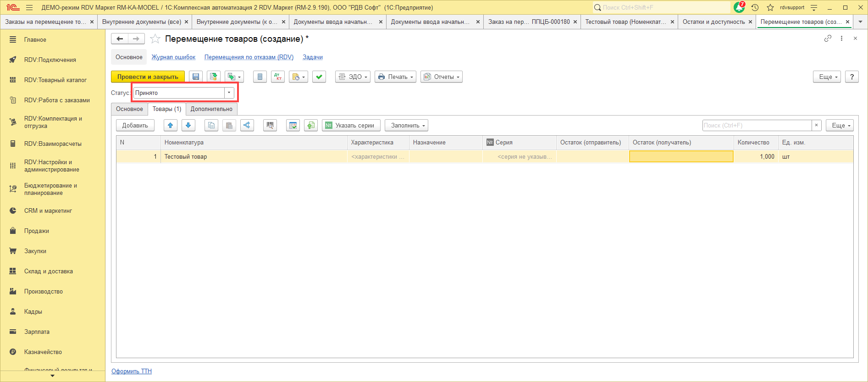The width and height of the screenshot is (868, 382).
Task: Switch to the inner Основное tab
Action: coord(129,109)
